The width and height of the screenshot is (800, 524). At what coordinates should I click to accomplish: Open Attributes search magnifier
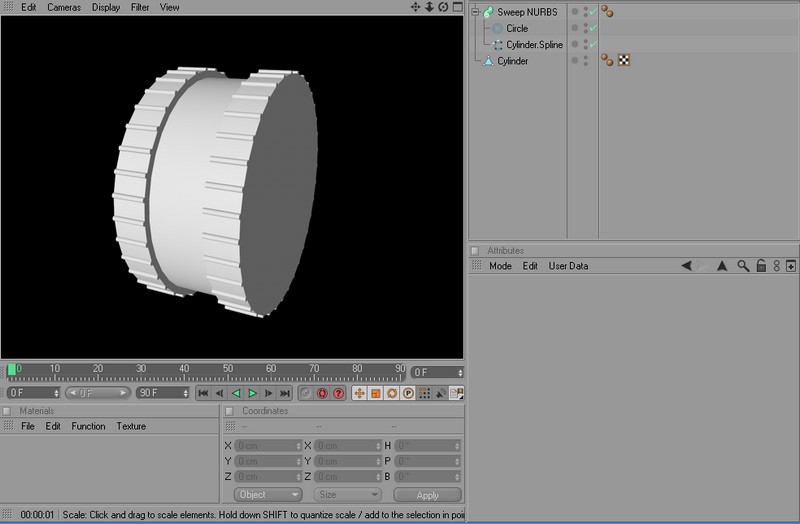click(743, 265)
